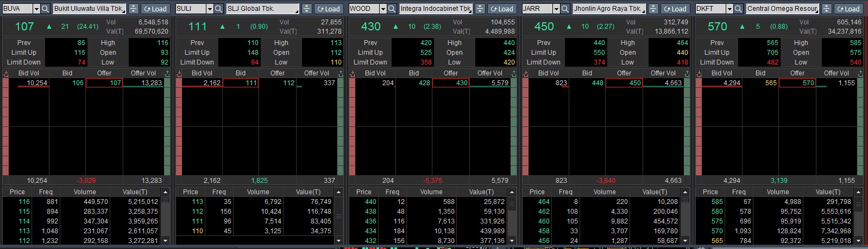Click red bid arrow icon in BUVA order book
Image resolution: width=868 pixels, height=249 pixels.
tap(6, 73)
